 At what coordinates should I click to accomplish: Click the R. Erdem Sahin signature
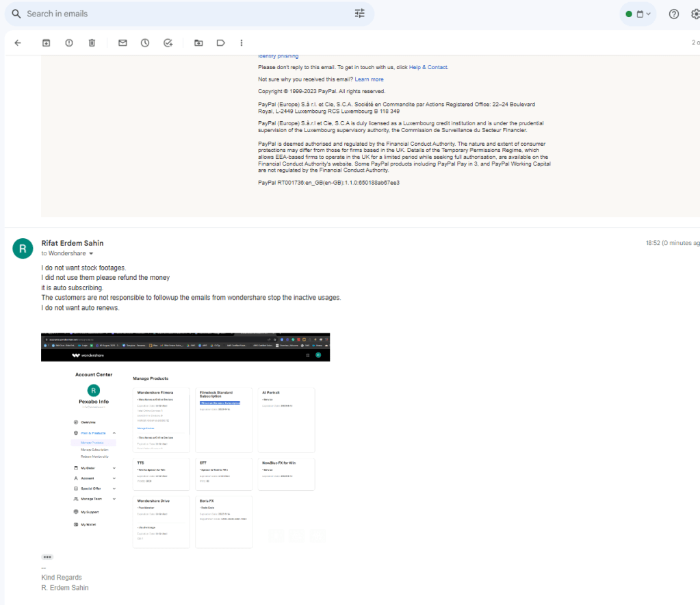pyautogui.click(x=65, y=588)
